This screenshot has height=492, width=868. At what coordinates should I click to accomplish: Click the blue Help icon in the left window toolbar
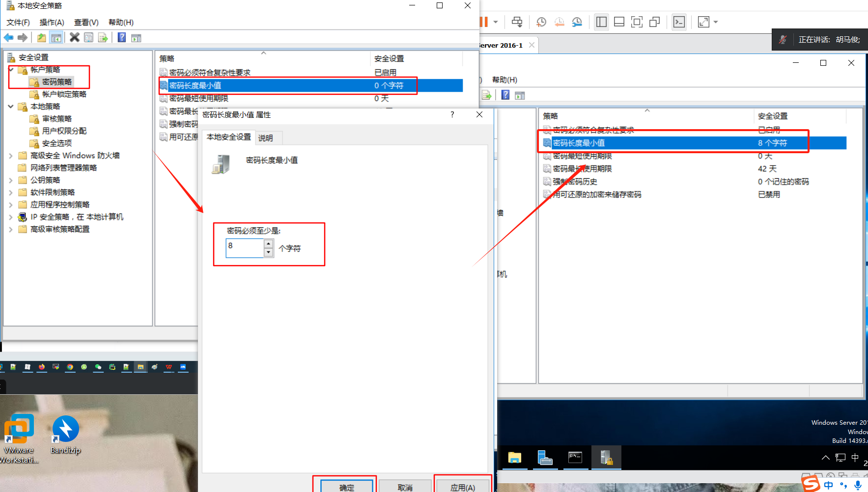click(122, 37)
